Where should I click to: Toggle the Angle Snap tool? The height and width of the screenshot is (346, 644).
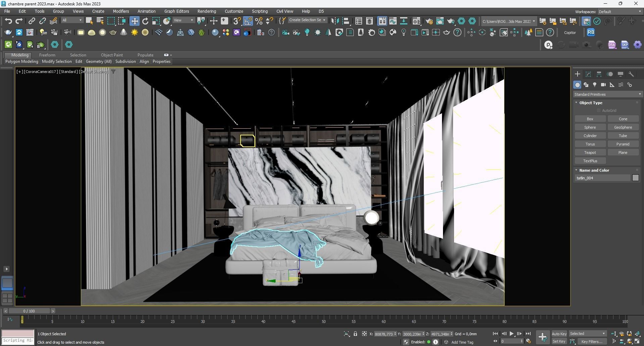248,21
